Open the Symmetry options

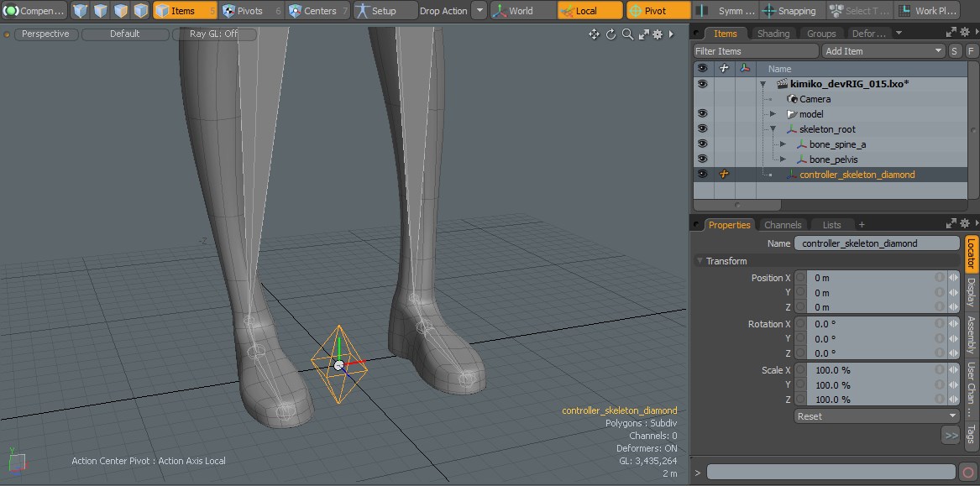[726, 11]
